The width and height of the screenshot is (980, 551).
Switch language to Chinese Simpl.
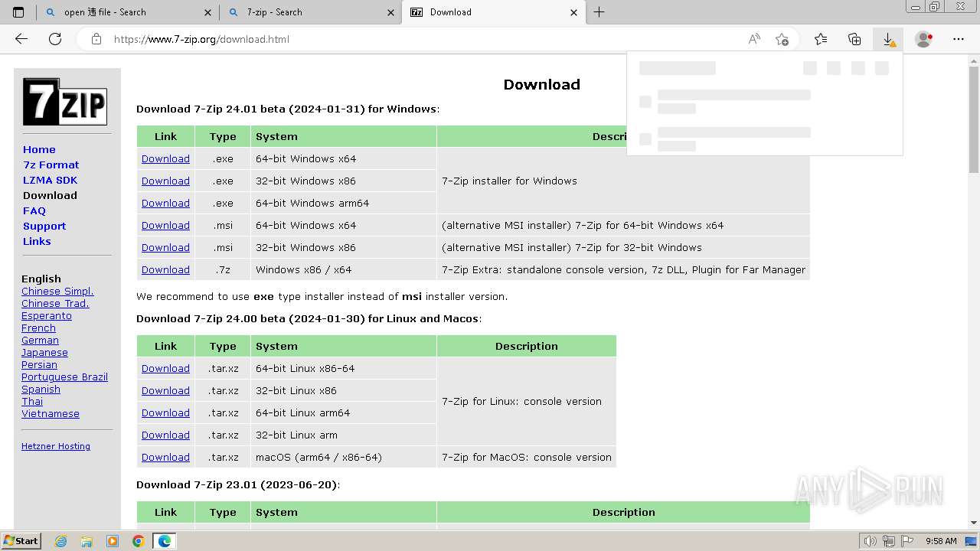[57, 291]
